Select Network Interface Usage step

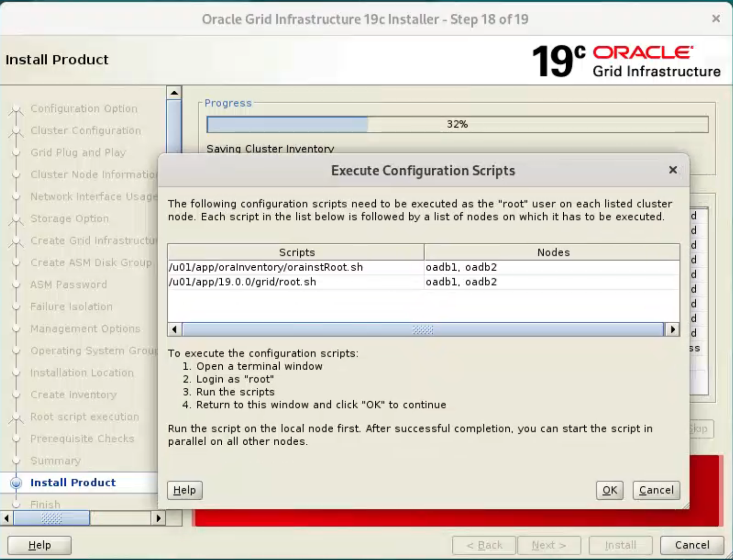point(94,197)
